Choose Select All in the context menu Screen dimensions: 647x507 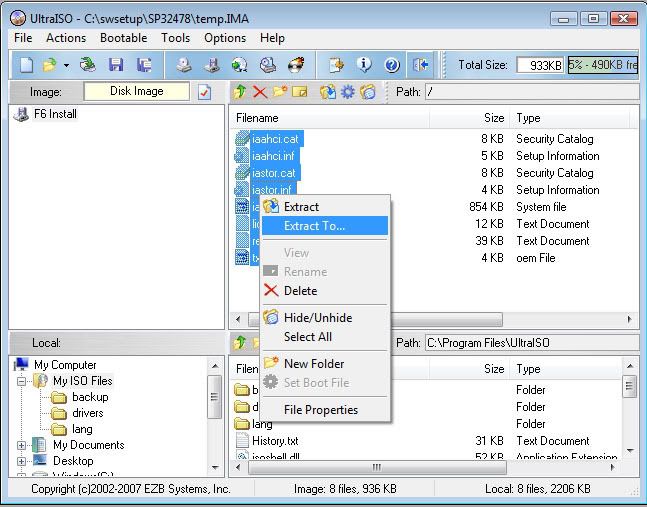pyautogui.click(x=325, y=337)
